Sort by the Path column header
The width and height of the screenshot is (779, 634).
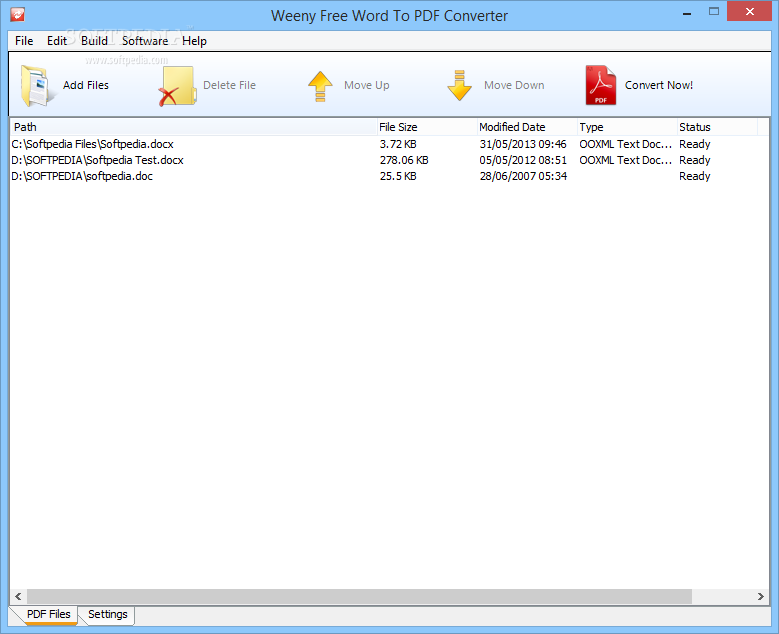pyautogui.click(x=194, y=127)
